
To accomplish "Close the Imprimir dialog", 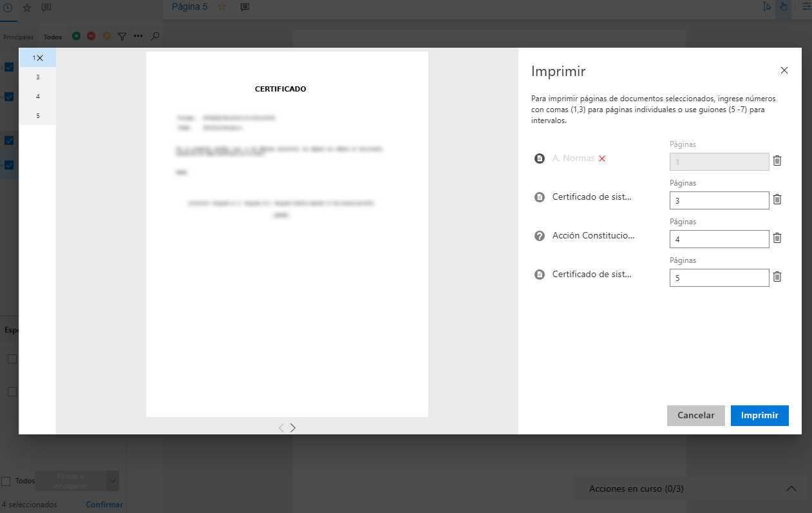I will click(x=784, y=71).
